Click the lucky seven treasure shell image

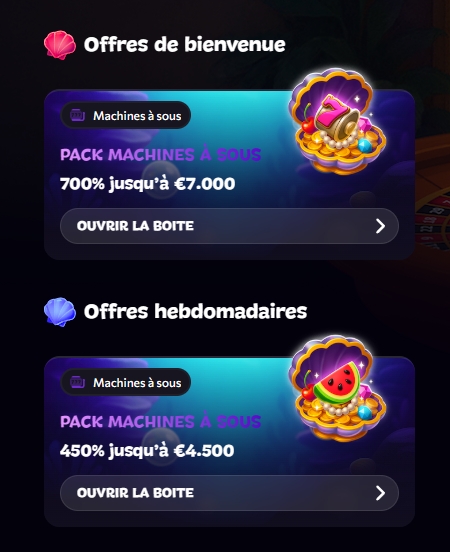tap(337, 121)
